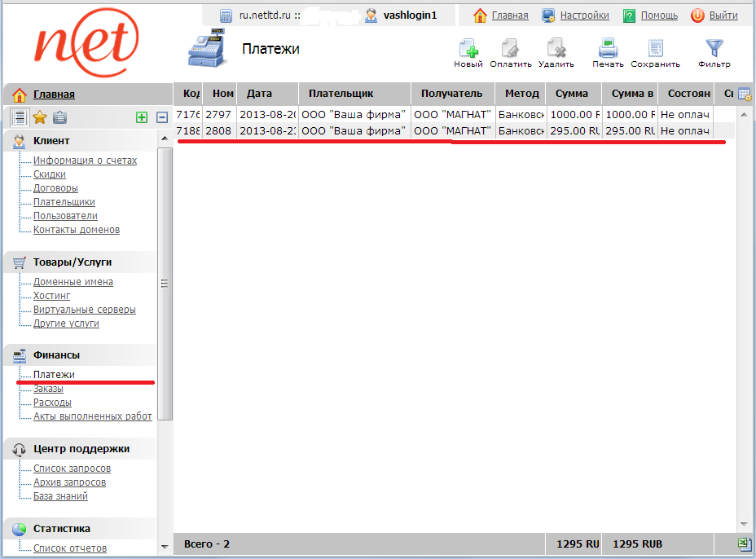Open Платежи in the Финансы menu
Screen dimensions: 756x559
(54, 375)
